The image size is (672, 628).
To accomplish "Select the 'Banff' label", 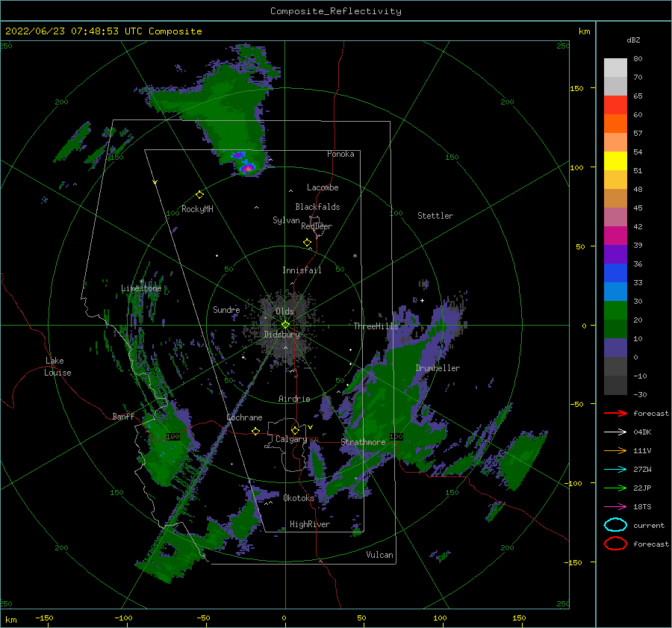I will click(x=123, y=416).
